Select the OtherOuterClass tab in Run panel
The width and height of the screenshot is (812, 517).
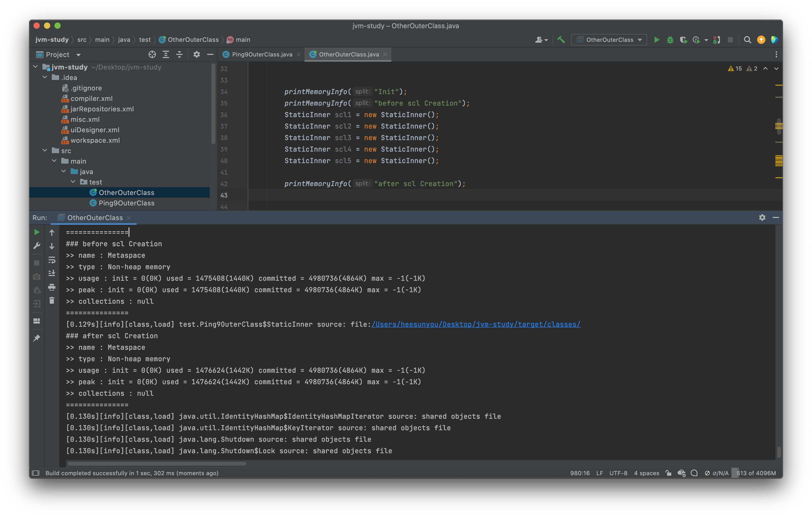[x=95, y=218]
